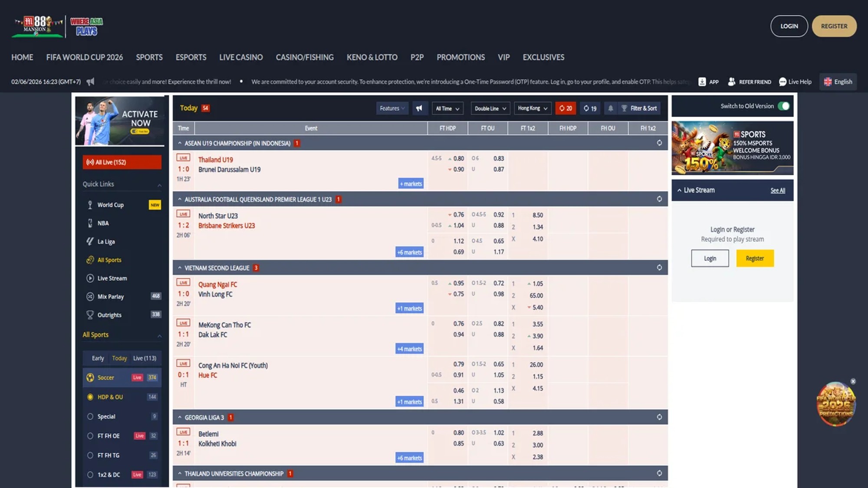Screen dimensions: 868x488
Task: Select Special bet type
Action: click(122, 416)
